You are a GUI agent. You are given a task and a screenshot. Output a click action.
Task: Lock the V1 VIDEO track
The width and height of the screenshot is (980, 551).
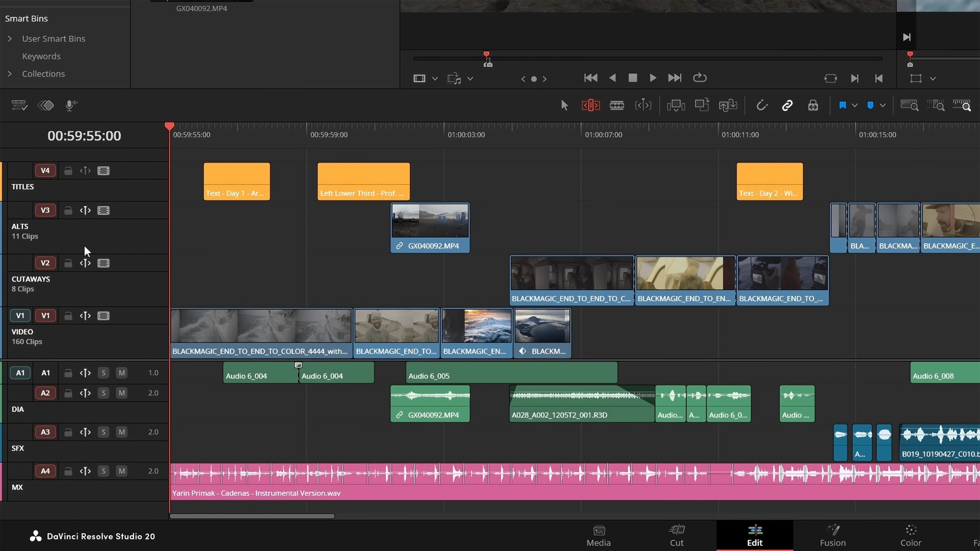point(68,315)
